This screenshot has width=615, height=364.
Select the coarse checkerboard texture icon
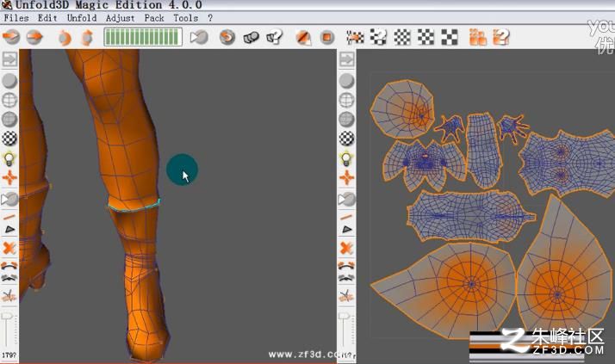pyautogui.click(x=449, y=38)
